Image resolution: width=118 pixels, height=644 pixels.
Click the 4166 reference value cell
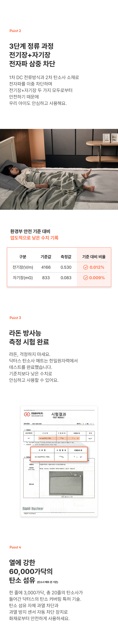(46, 267)
